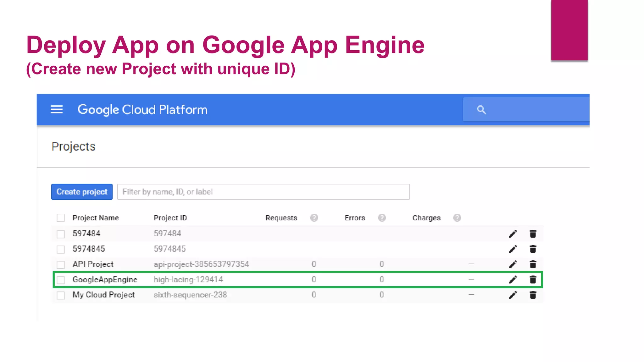Image resolution: width=644 pixels, height=362 pixels.
Task: Click the search magnifier icon
Action: pos(481,110)
